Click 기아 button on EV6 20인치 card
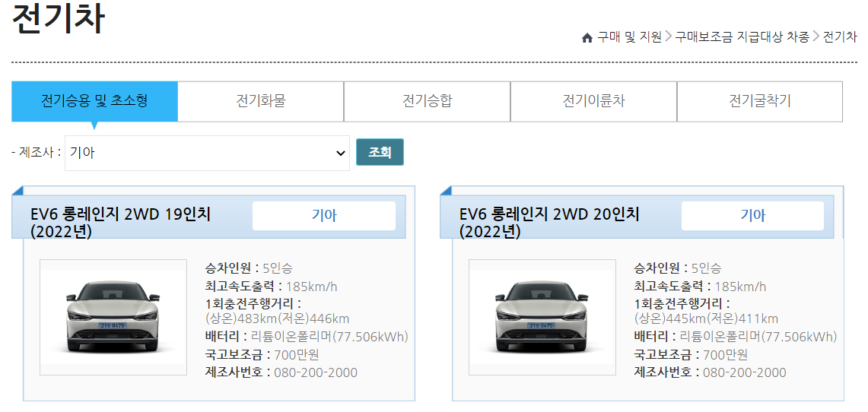 click(x=753, y=216)
